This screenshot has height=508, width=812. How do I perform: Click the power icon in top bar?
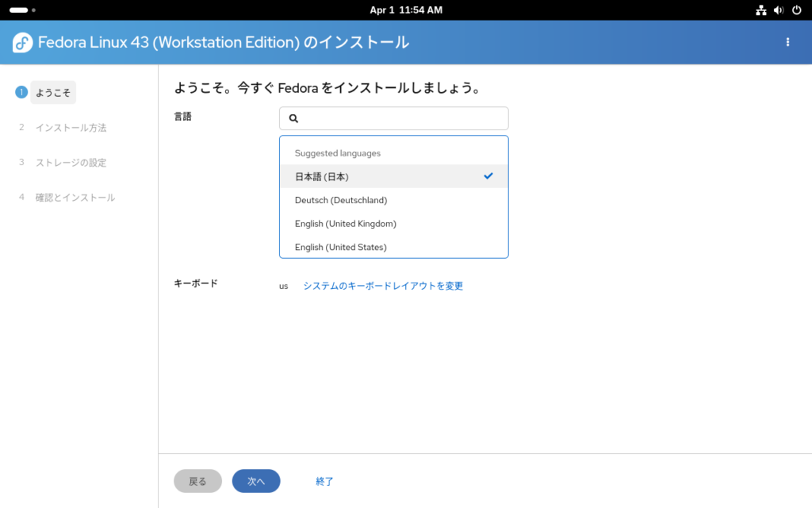pyautogui.click(x=796, y=10)
